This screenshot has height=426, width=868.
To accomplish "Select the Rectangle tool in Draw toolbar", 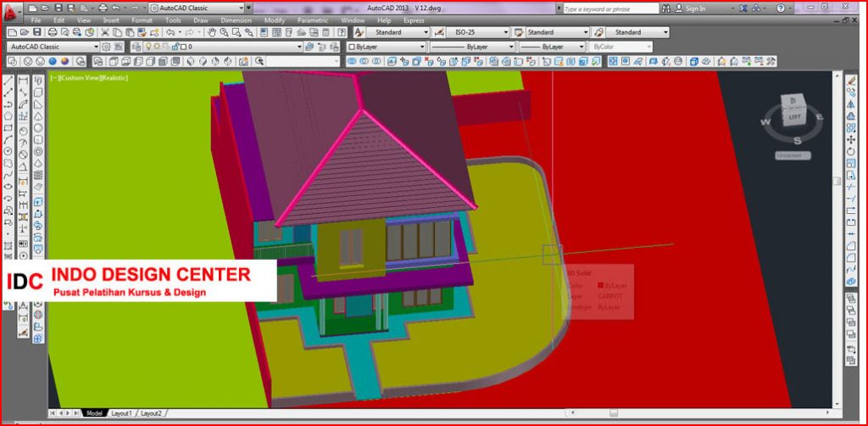I will [x=8, y=127].
